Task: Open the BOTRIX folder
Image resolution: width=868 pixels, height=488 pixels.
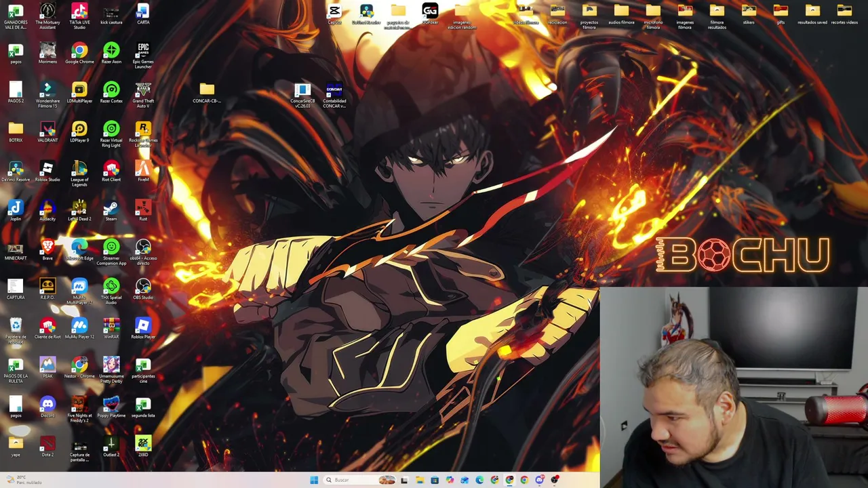Action: click(16, 132)
